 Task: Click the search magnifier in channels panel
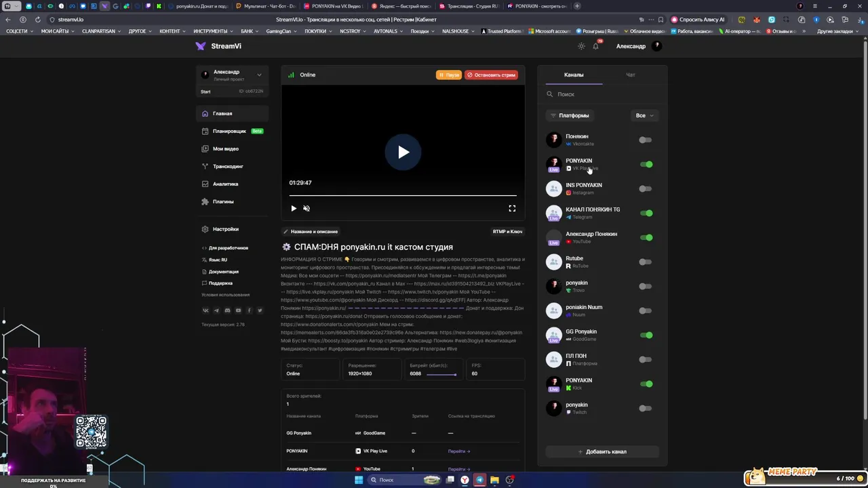[x=550, y=94]
